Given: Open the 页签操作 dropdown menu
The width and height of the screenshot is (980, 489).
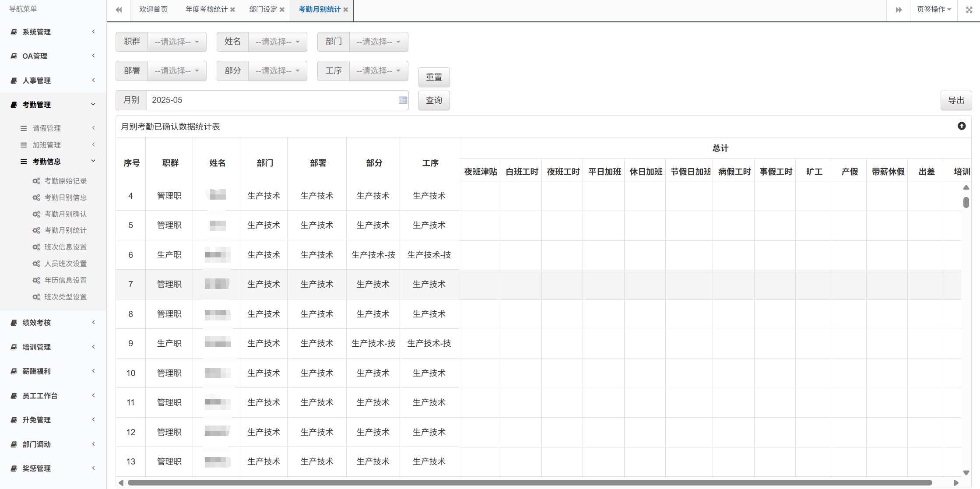Looking at the screenshot, I should 934,10.
